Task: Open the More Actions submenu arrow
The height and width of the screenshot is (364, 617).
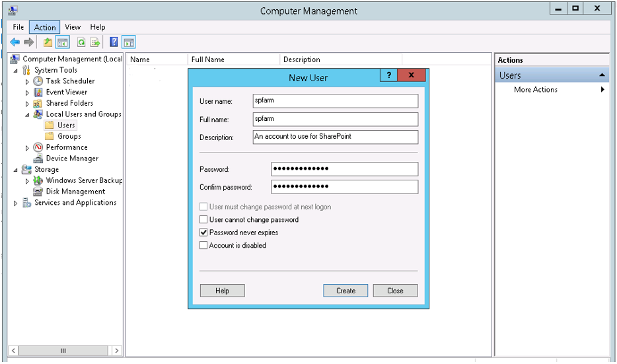Action: [602, 90]
